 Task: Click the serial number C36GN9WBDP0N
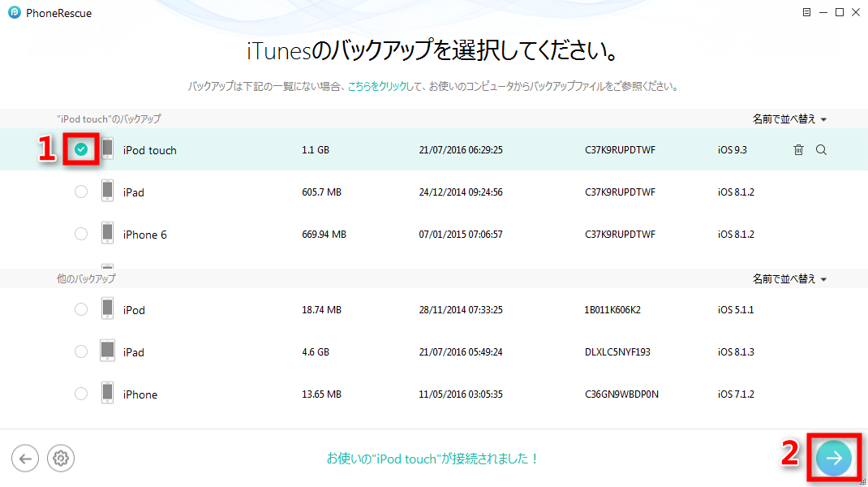click(621, 394)
